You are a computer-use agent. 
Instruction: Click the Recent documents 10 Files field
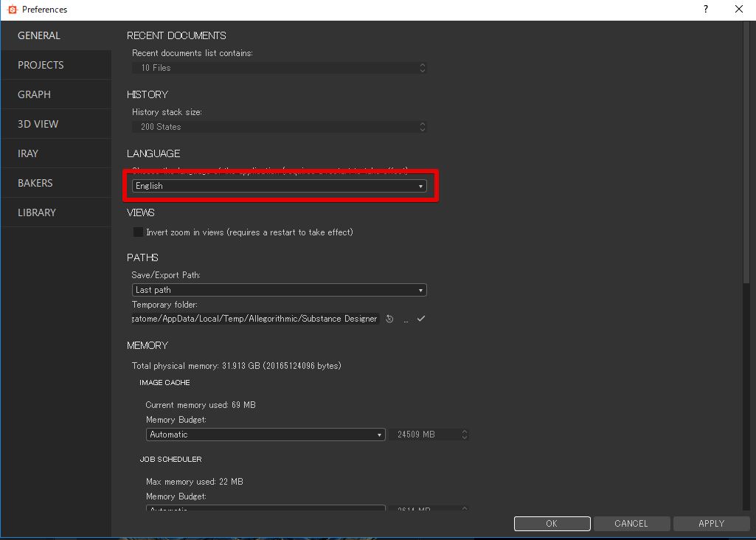279,68
